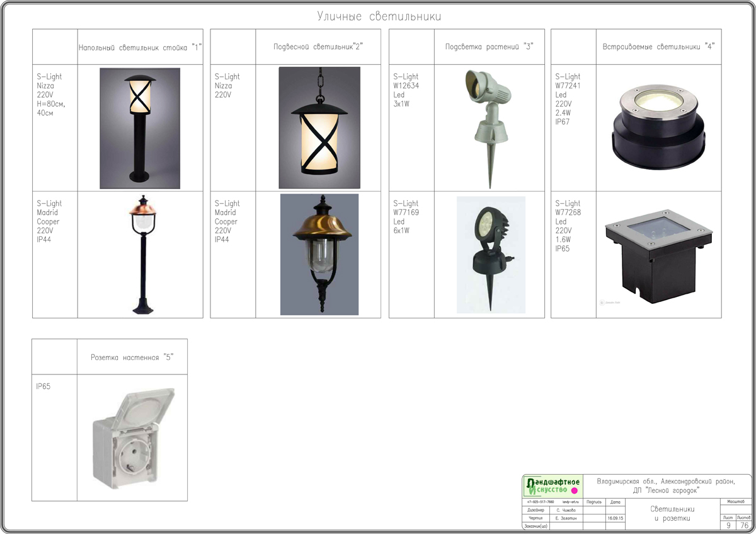Select the W77169 black spike spotlight image

[491, 255]
